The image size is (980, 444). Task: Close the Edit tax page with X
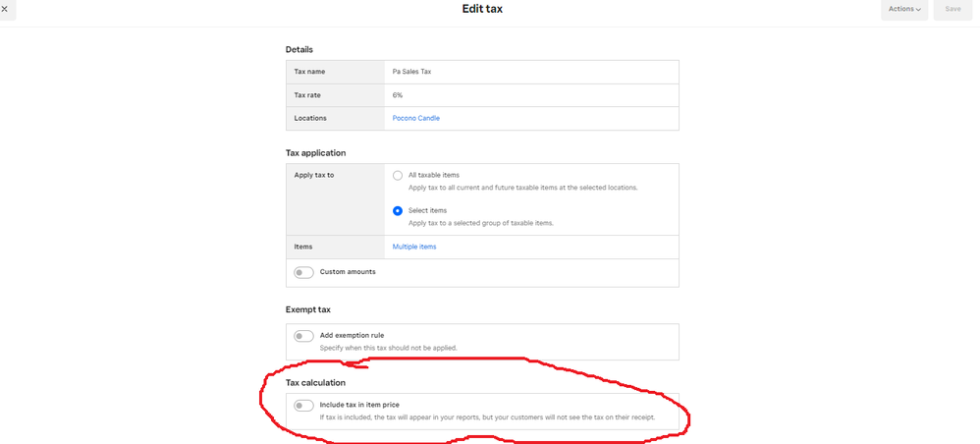point(5,9)
